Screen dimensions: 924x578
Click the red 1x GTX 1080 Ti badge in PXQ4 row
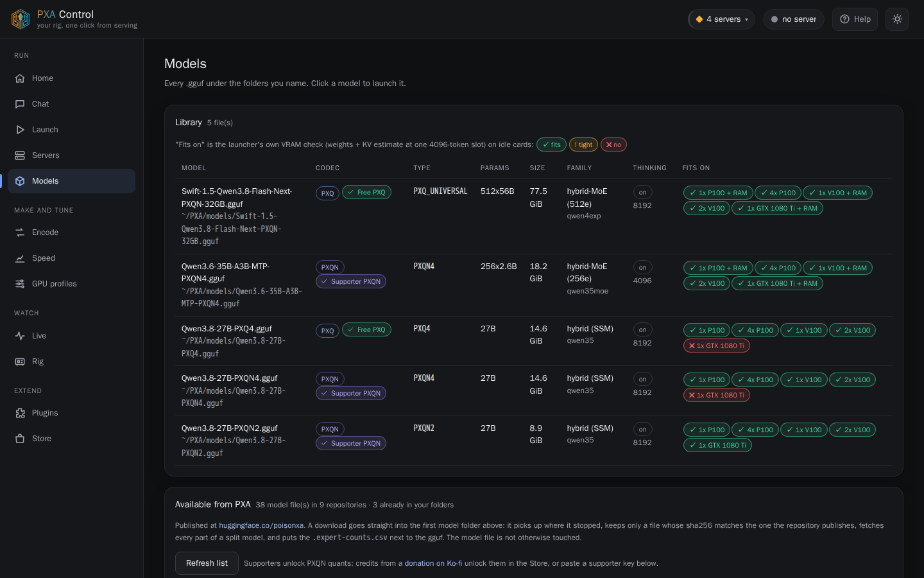click(716, 346)
